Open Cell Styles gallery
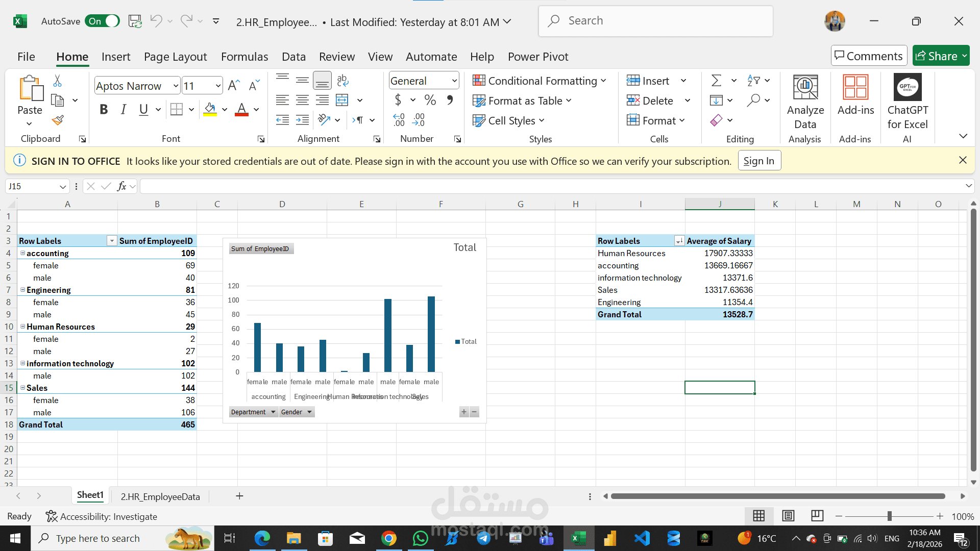 508,120
